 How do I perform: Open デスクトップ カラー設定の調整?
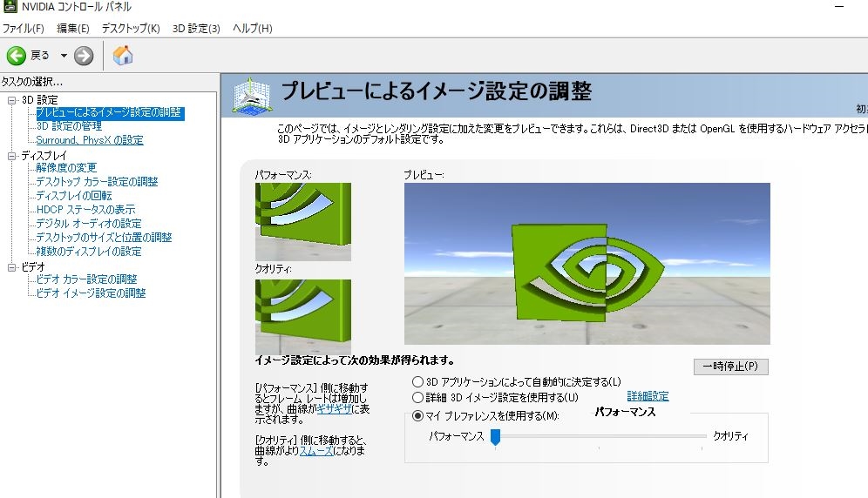pyautogui.click(x=97, y=181)
